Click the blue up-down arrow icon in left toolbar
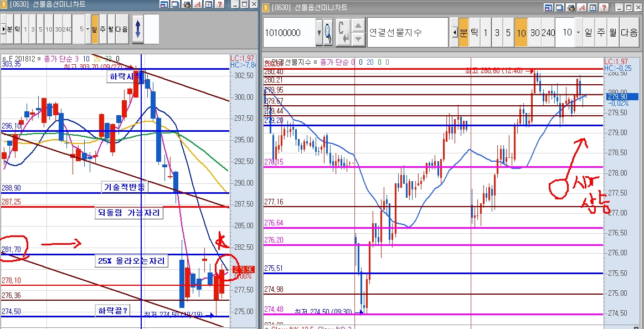 click(137, 29)
